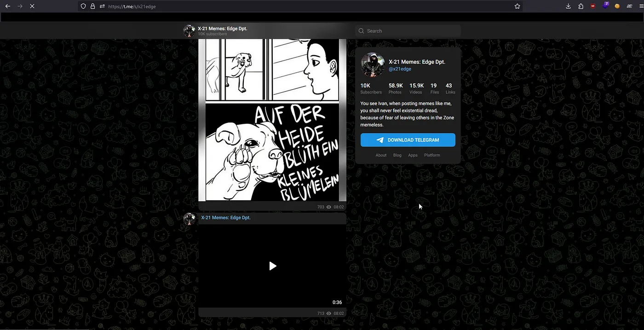Click the sidebar channel profile picture
The image size is (644, 330).
pyautogui.click(x=373, y=64)
